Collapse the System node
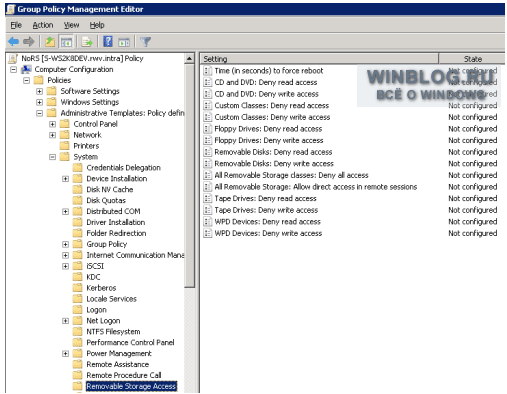This screenshot has height=394, width=507. (x=52, y=157)
